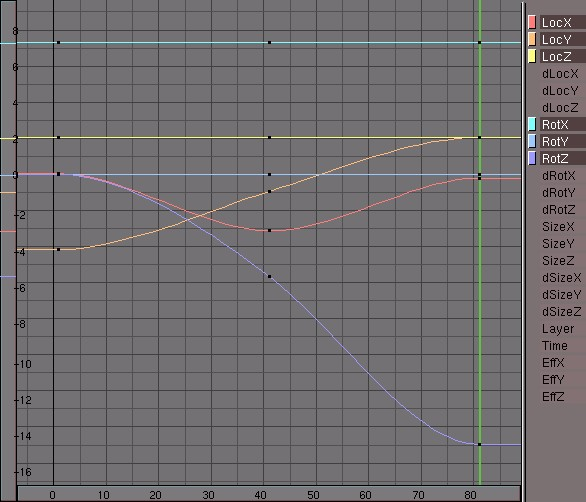Select the SizeX channel
This screenshot has width=586, height=502.
(x=558, y=227)
